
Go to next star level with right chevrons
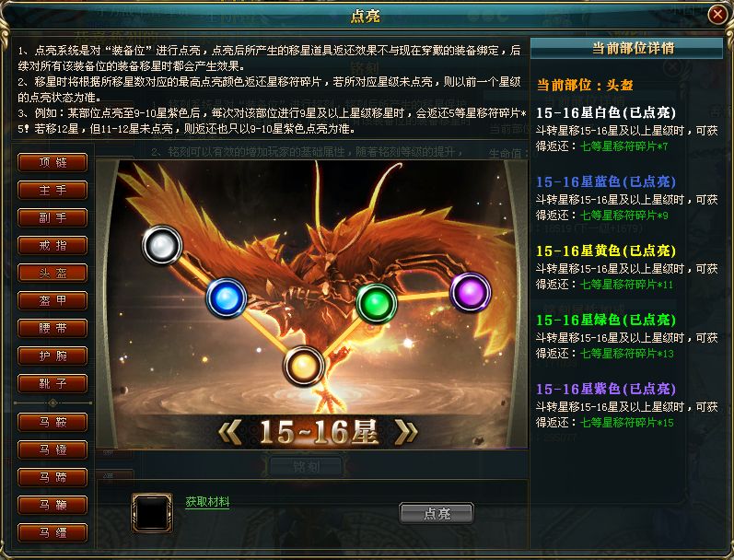point(405,431)
